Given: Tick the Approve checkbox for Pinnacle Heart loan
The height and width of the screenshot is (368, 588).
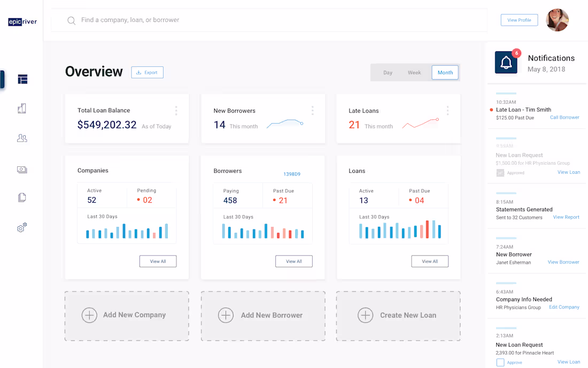Looking at the screenshot, I should tap(500, 362).
